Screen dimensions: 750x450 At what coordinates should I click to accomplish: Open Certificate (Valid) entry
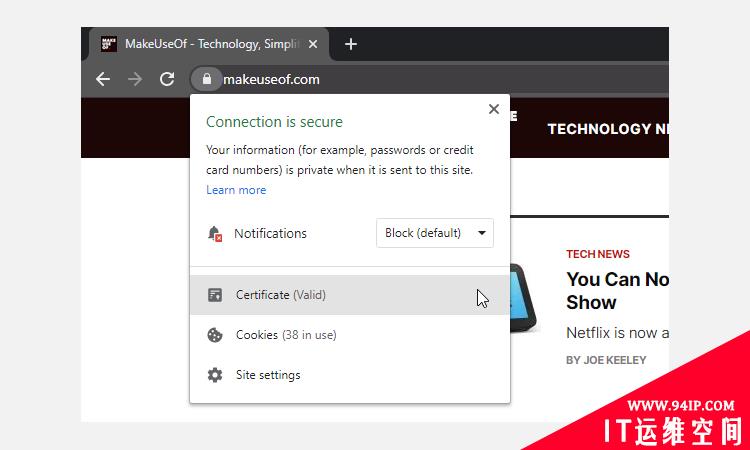[350, 295]
